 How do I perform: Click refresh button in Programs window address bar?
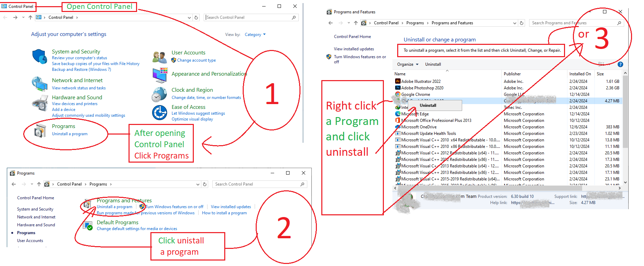click(x=205, y=184)
